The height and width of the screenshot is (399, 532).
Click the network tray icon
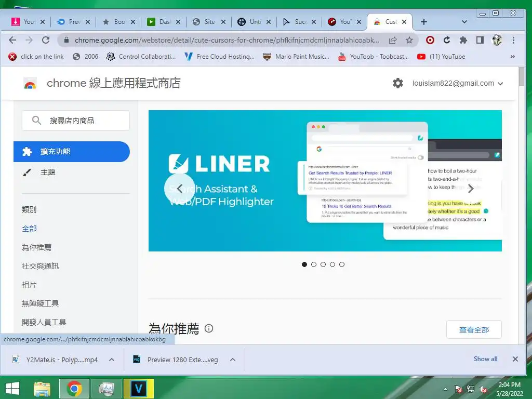point(471,389)
